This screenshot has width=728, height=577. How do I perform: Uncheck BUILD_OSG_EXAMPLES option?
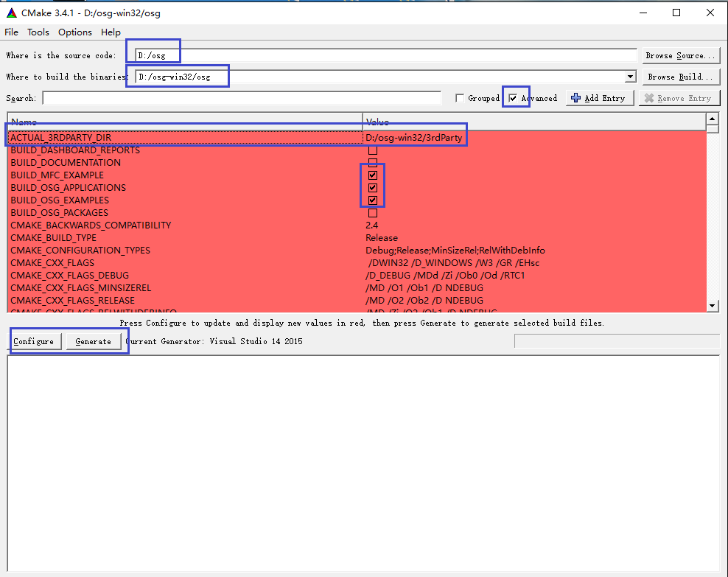tap(372, 200)
